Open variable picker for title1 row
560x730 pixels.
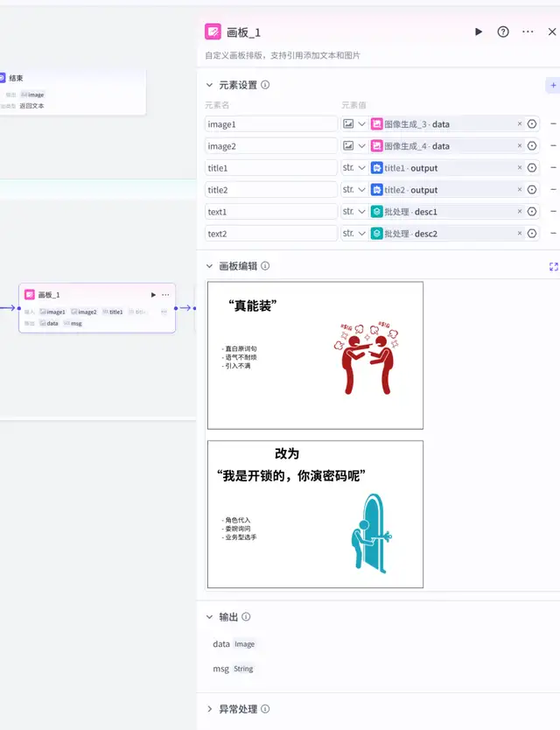click(532, 167)
